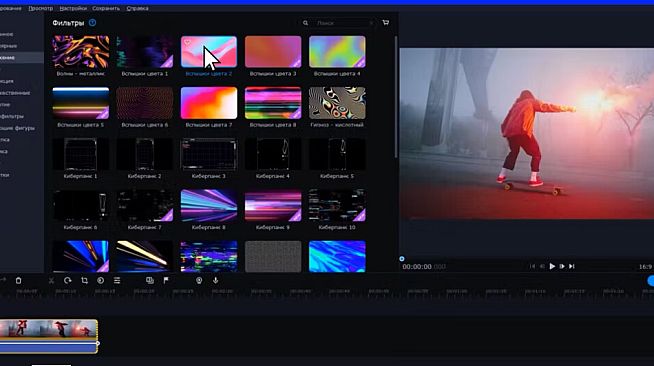Click the help icon next to Фильтры
Screen dimensions: 654x366
coord(93,23)
